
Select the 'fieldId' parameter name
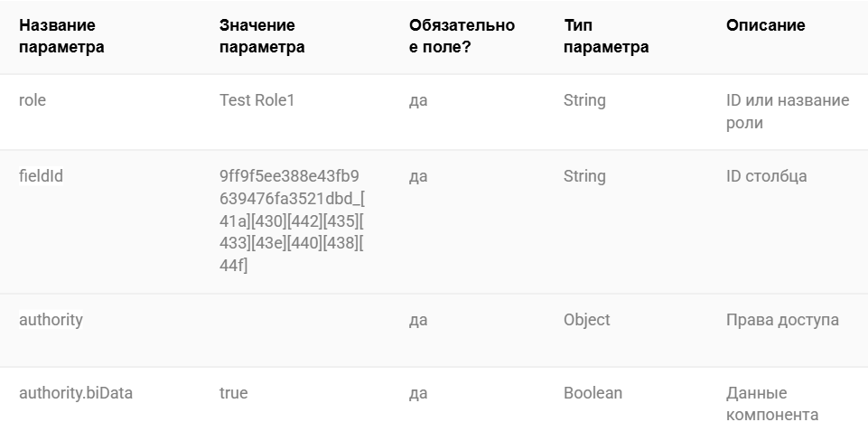click(41, 176)
